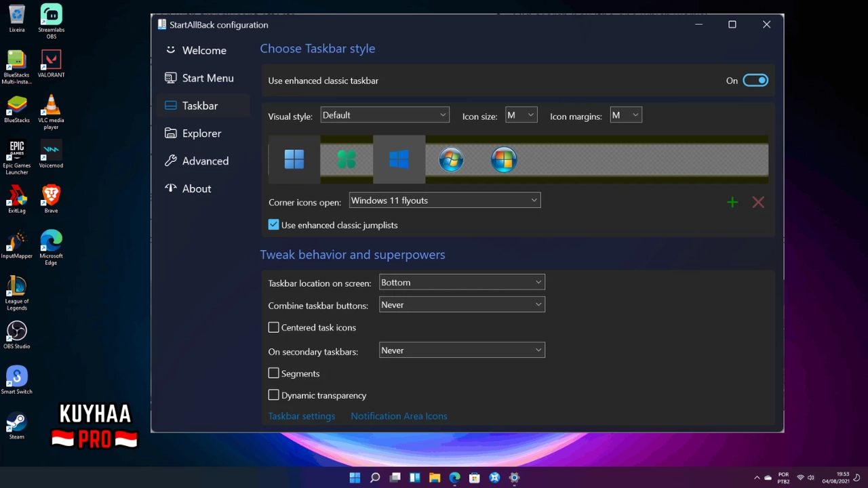Open OBS Studio desktop shortcut
Screen dimensions: 868x488
(x=17, y=335)
